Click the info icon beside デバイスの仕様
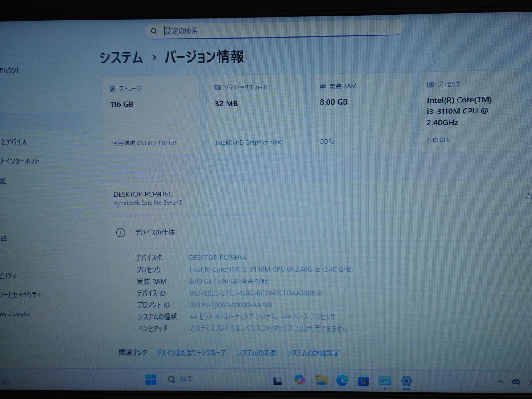Screen dimensions: 532x399 pos(120,232)
